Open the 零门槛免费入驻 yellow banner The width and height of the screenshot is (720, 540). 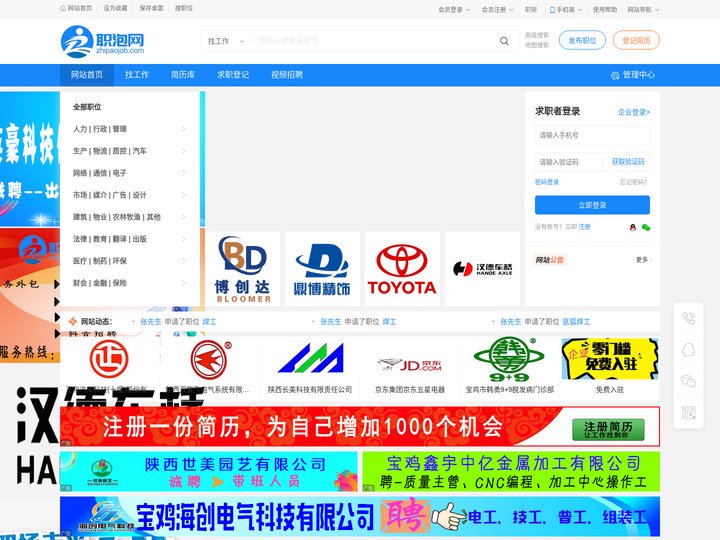pos(610,359)
